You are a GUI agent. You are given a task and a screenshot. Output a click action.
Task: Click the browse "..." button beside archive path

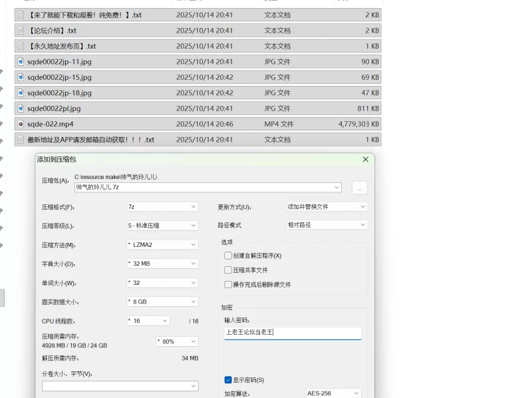pyautogui.click(x=359, y=188)
